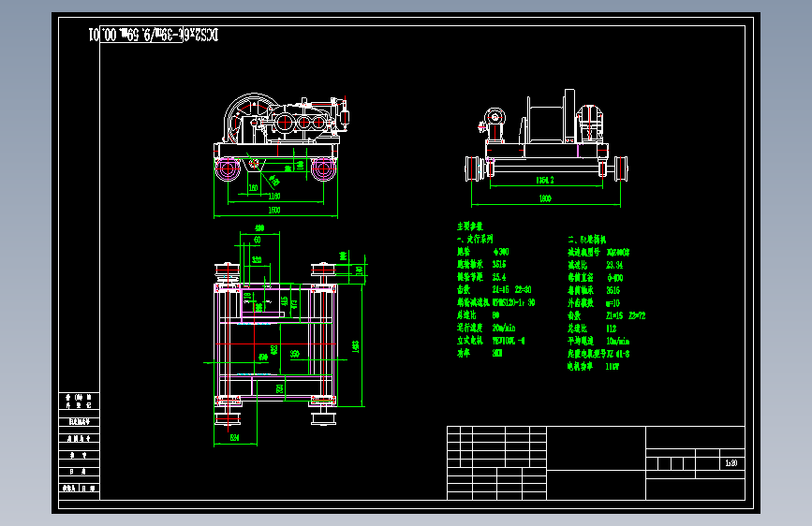Click the 1100 wheelbase dimension
The height and width of the screenshot is (526, 812).
tap(274, 197)
